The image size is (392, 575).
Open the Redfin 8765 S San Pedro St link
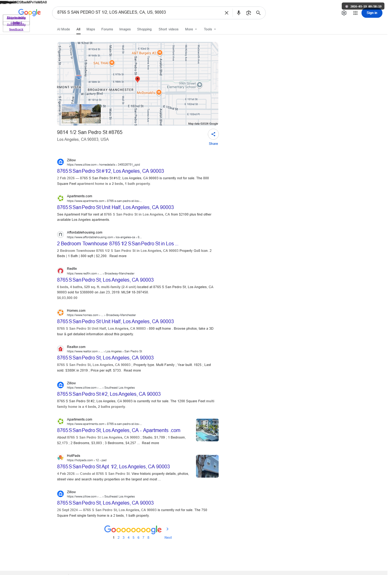[x=105, y=280]
